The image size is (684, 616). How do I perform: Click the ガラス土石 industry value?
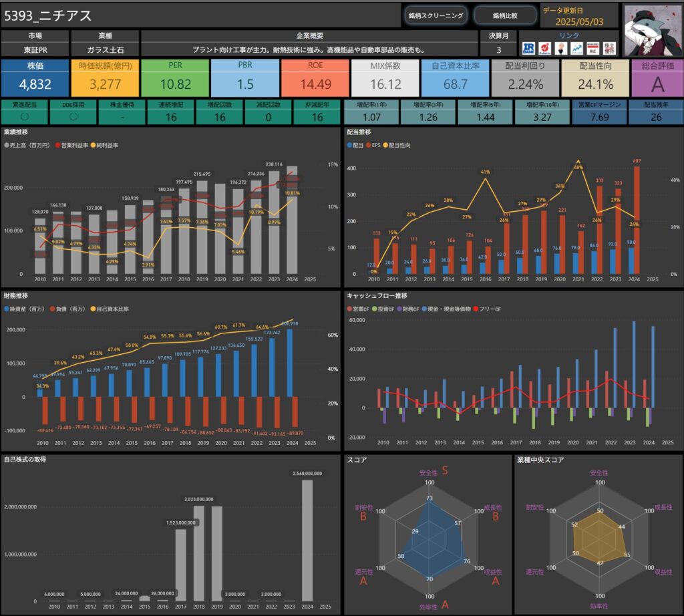click(x=105, y=49)
